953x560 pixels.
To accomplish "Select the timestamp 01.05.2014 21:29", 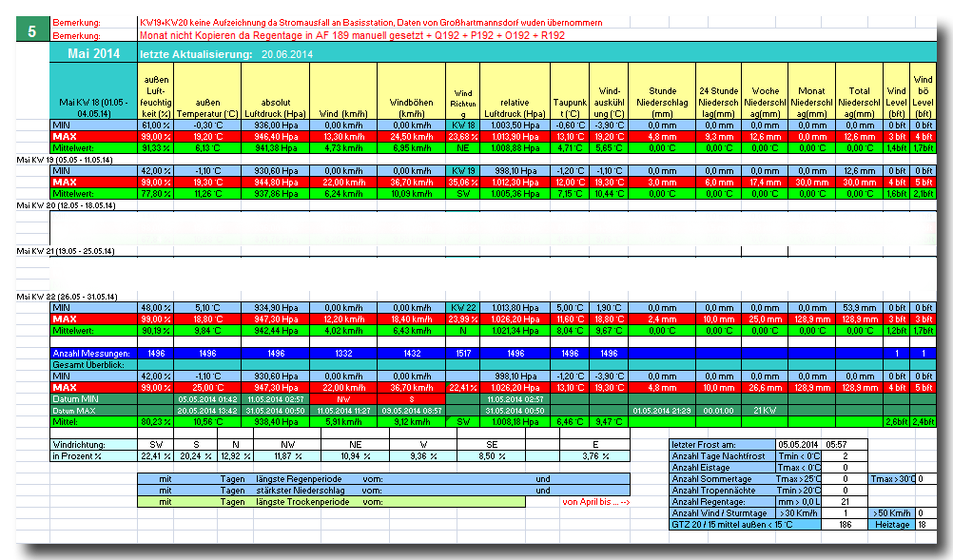I will 662,411.
